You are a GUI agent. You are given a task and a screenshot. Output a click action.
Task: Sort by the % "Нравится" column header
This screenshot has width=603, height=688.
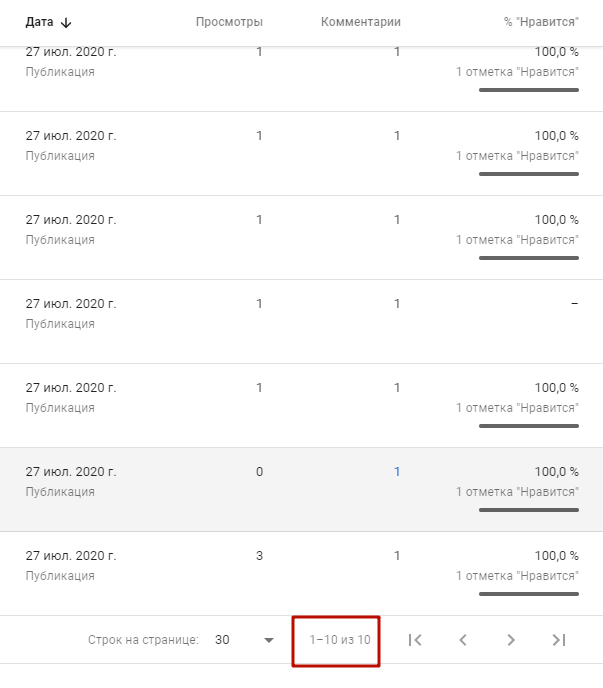(x=541, y=22)
